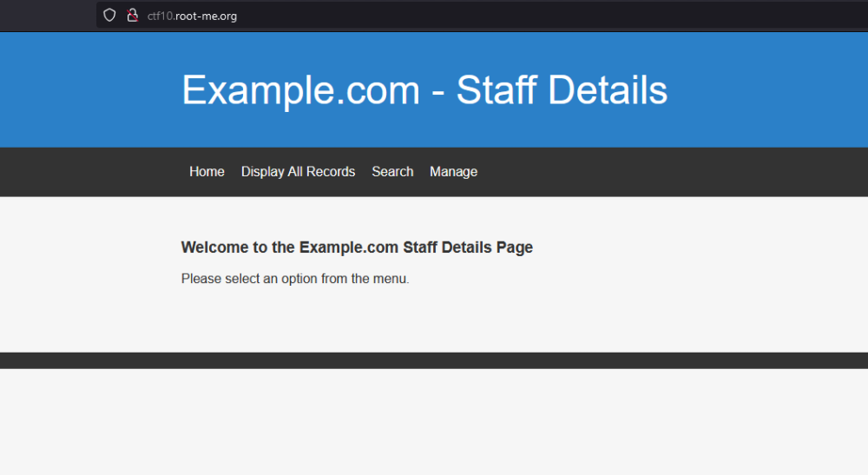Screen dimensions: 868x475
Task: Click the ctf10 subdomain in address bar
Action: pos(160,16)
